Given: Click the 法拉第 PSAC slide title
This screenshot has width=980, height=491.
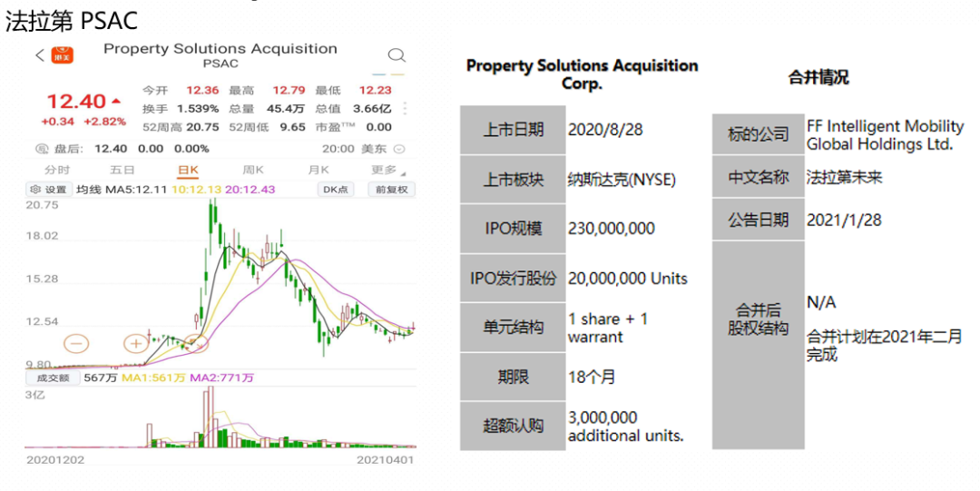Looking at the screenshot, I should [x=72, y=21].
